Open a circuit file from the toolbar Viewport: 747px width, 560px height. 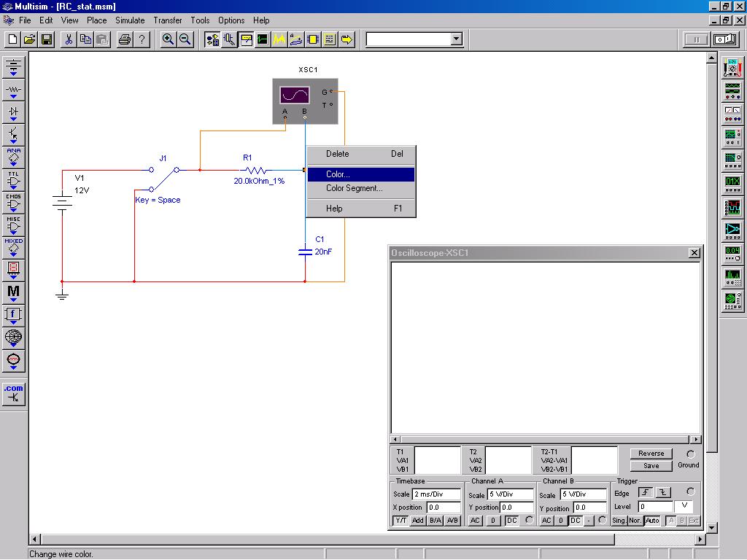tap(29, 39)
